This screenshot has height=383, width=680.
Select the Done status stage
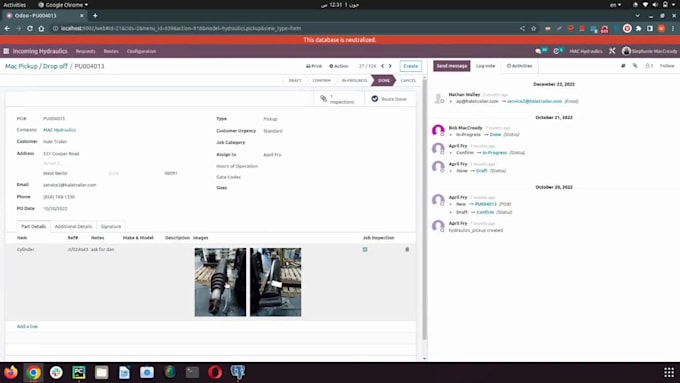pos(383,81)
